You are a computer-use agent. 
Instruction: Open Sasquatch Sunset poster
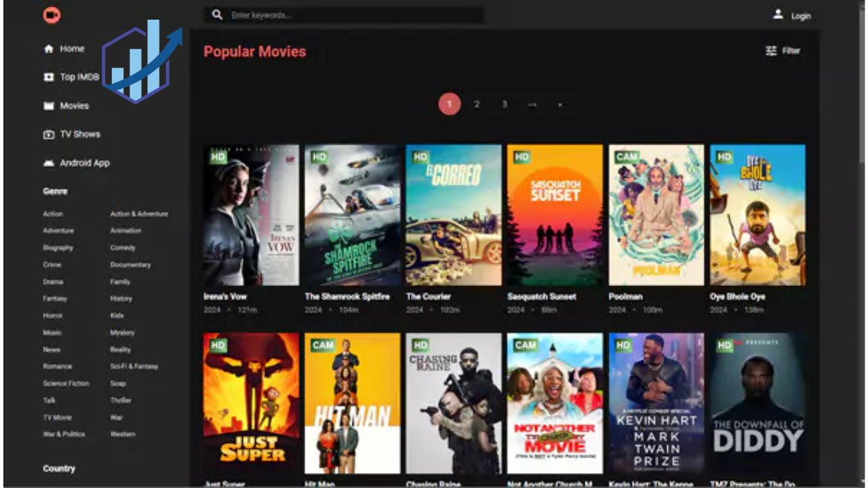tap(555, 215)
